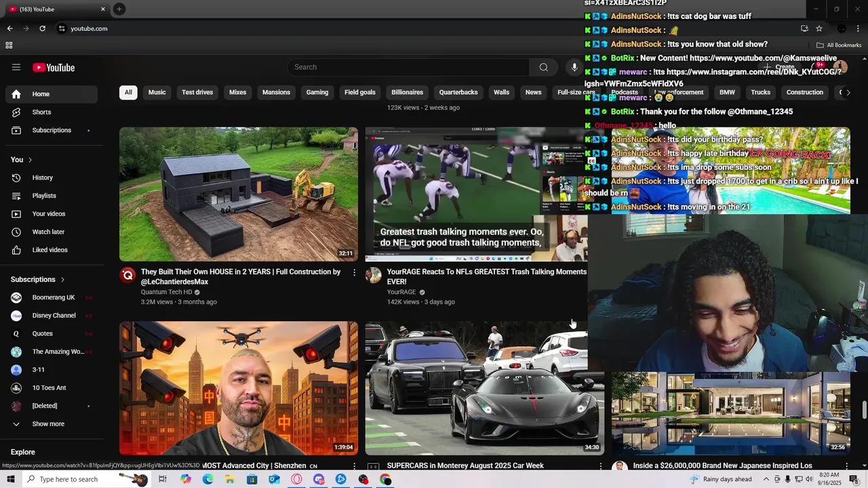Image resolution: width=868 pixels, height=488 pixels.
Task: Expand the Subscriptions section header
Action: tap(38, 279)
